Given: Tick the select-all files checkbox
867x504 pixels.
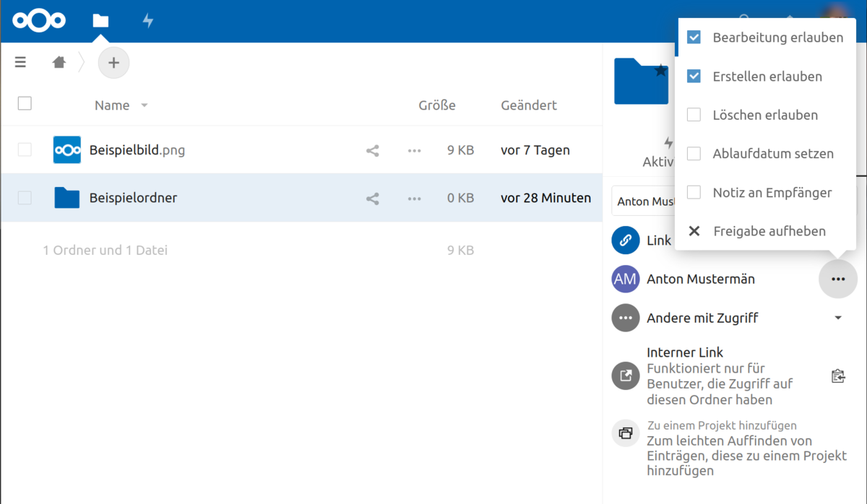Looking at the screenshot, I should (25, 104).
